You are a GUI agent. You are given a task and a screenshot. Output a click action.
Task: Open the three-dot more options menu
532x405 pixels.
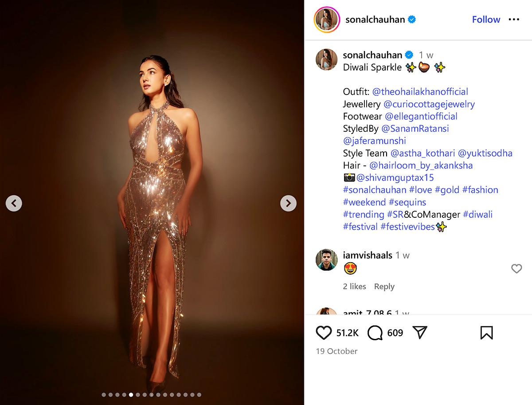514,20
